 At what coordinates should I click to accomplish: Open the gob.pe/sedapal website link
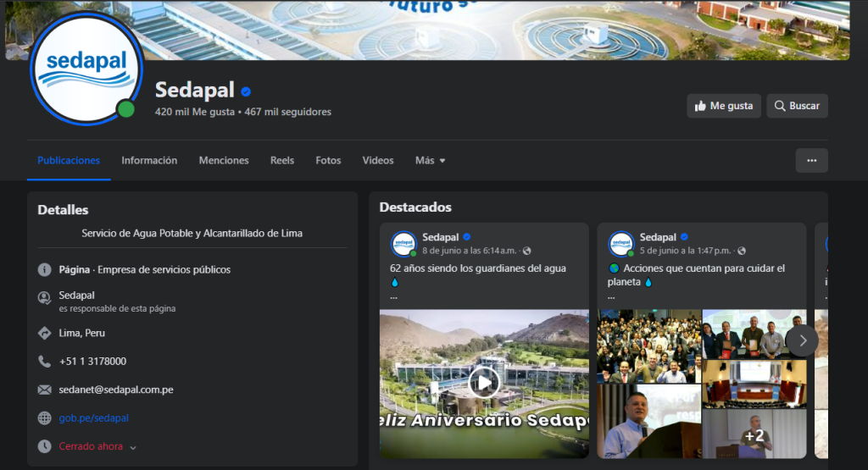[x=94, y=418]
